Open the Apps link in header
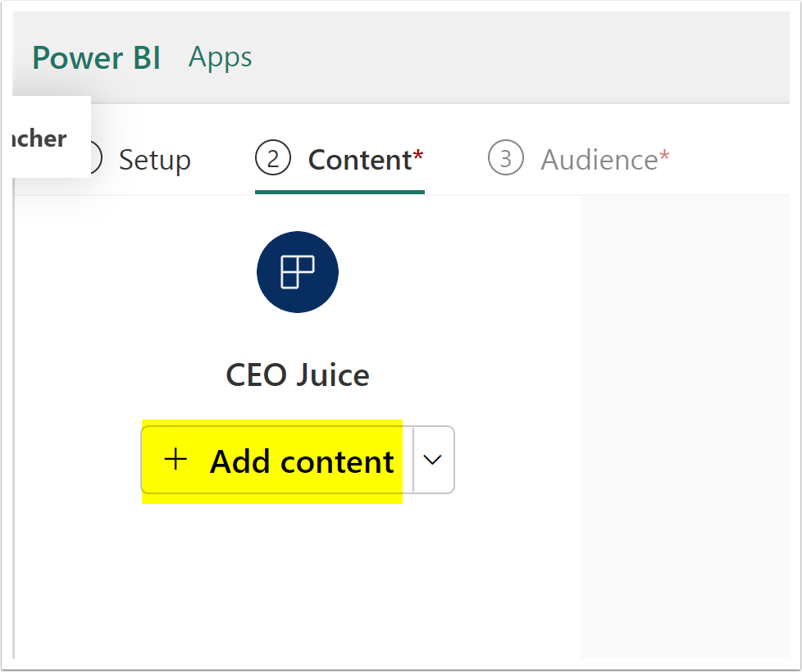Image resolution: width=802 pixels, height=672 pixels. click(x=220, y=57)
